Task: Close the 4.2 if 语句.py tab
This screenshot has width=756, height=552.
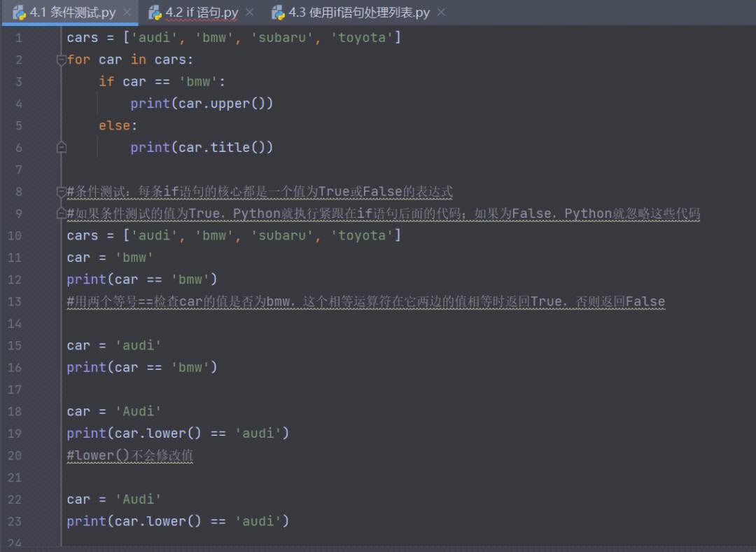Action: [250, 12]
